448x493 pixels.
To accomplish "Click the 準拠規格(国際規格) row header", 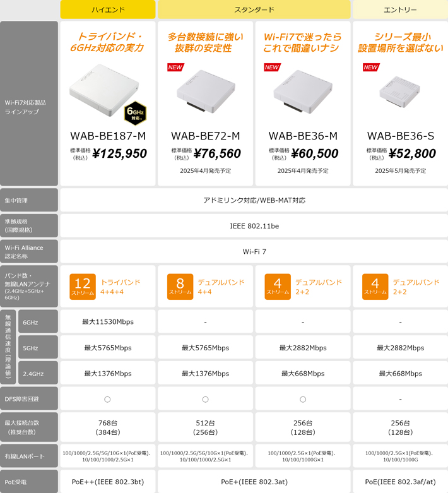I will tap(29, 226).
